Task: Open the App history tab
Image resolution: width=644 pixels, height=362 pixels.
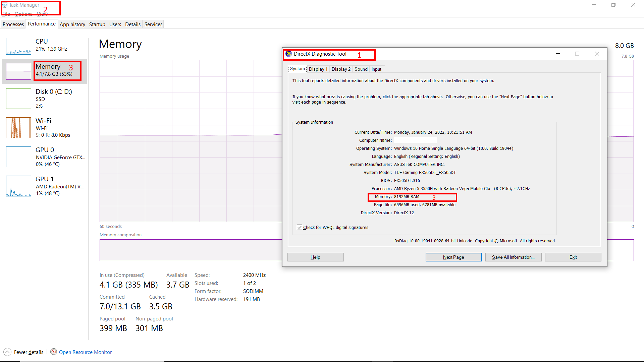Action: click(x=72, y=24)
